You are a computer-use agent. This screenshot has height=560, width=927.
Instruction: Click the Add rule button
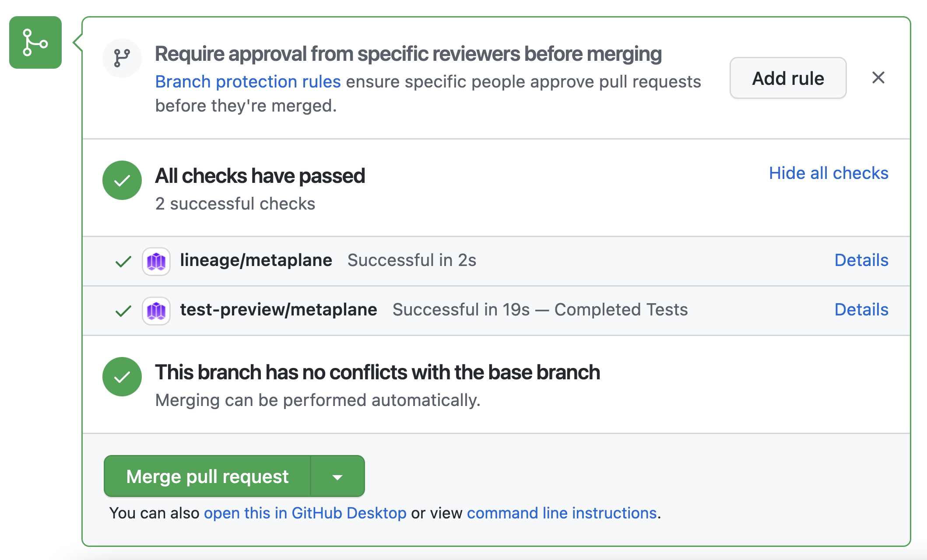pyautogui.click(x=788, y=78)
